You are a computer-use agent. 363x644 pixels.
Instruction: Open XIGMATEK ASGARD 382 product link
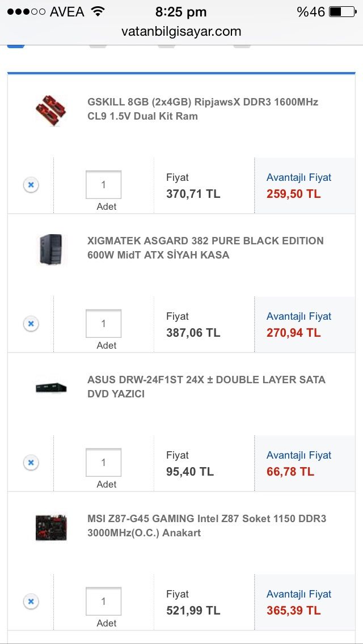(x=205, y=248)
